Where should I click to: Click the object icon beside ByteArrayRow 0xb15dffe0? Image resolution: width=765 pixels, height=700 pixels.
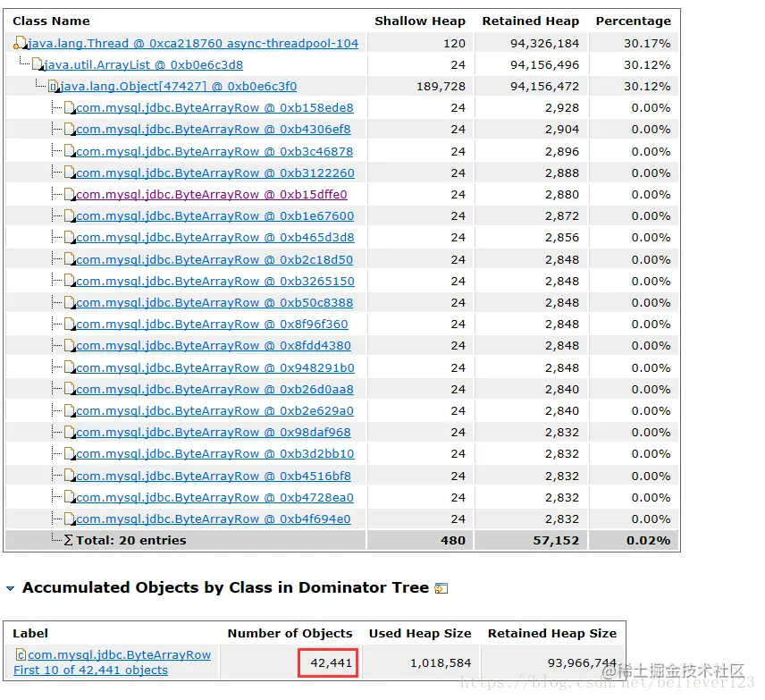pyautogui.click(x=70, y=195)
